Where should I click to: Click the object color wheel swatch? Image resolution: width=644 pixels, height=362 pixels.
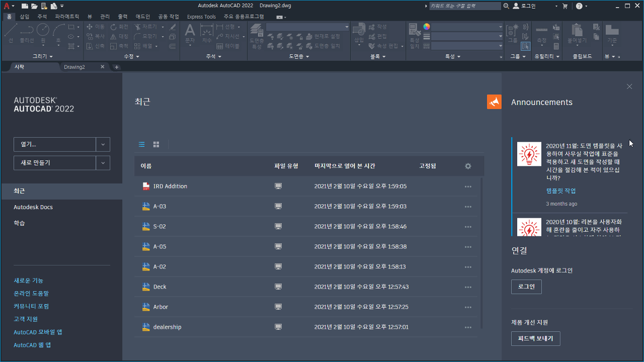click(427, 27)
